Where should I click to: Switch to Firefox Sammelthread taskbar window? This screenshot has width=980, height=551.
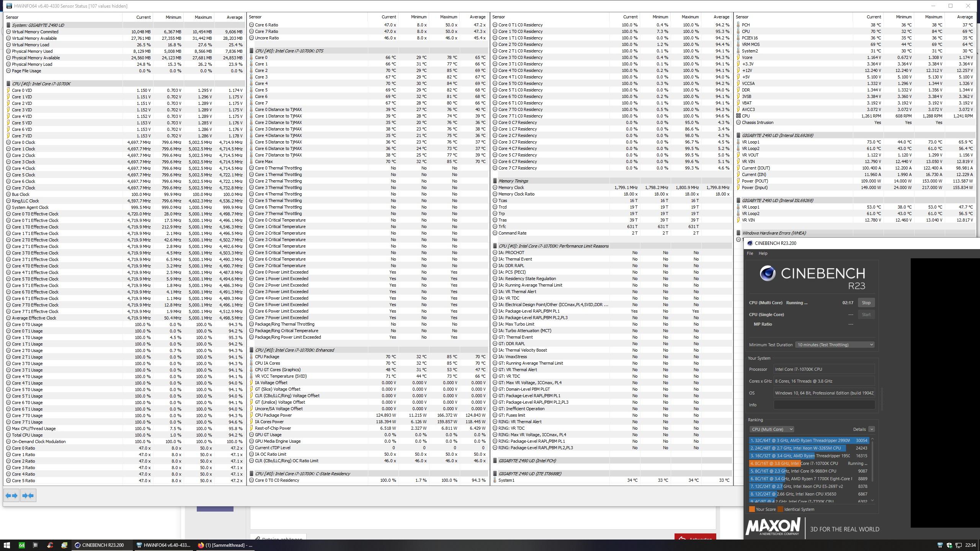tap(225, 545)
